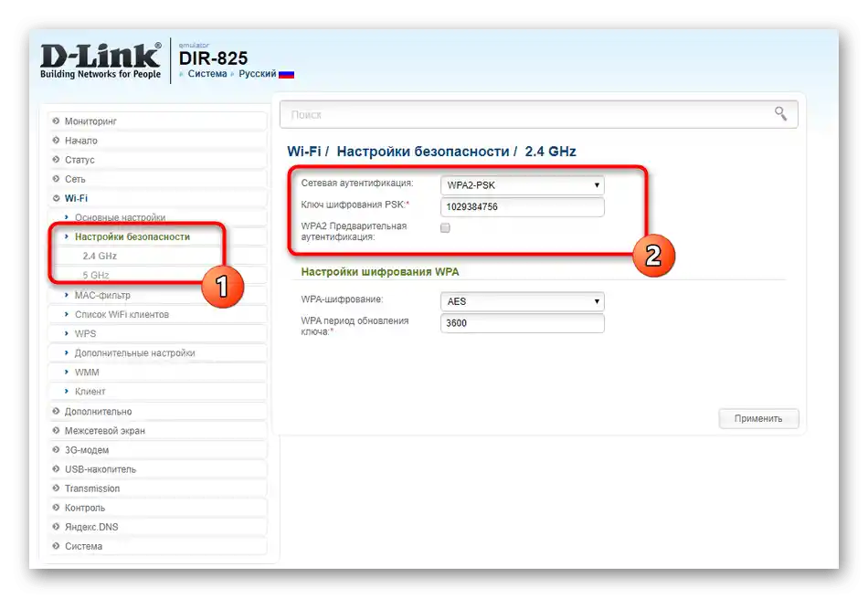Select the Wi-Fi menu section label
Viewport: 868px width, 598px height.
[x=76, y=198]
